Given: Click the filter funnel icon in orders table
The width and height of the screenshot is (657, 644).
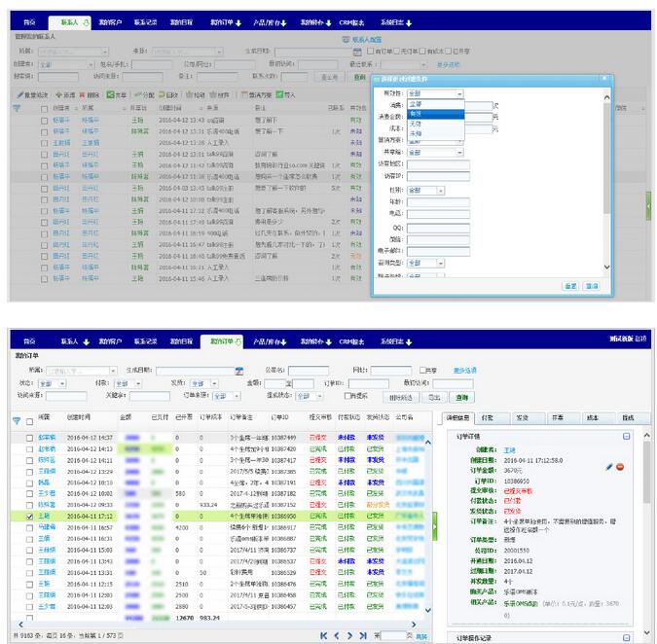Looking at the screenshot, I should pyautogui.click(x=17, y=421).
